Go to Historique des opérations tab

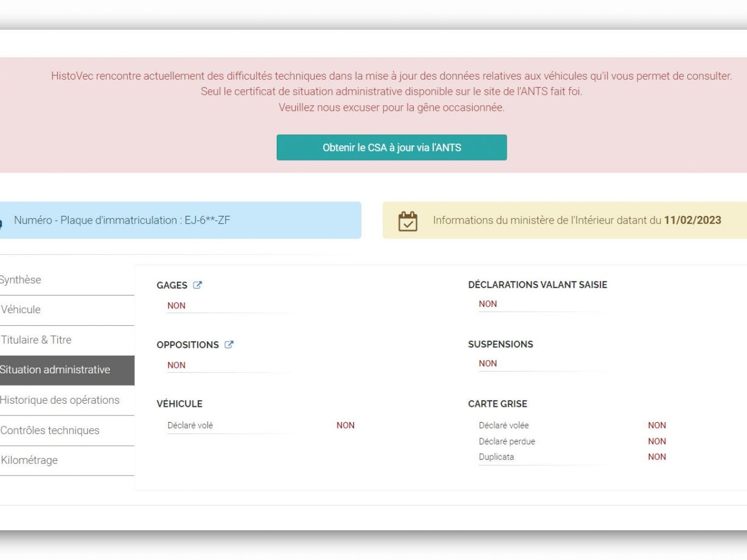(60, 400)
